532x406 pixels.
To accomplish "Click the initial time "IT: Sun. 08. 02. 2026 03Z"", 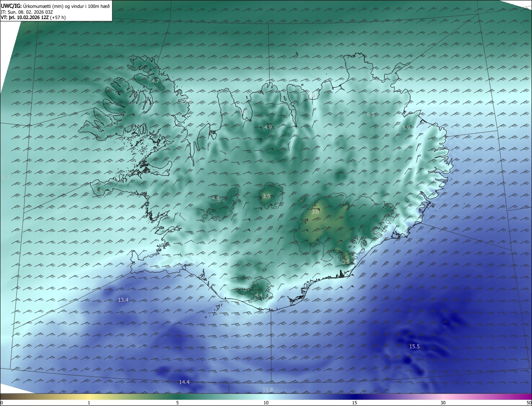I will point(27,12).
